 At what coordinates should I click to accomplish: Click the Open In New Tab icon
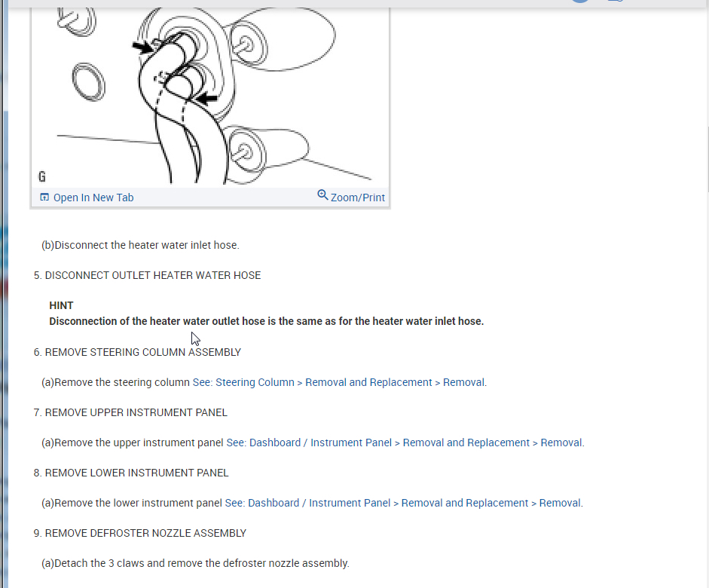[x=44, y=198]
